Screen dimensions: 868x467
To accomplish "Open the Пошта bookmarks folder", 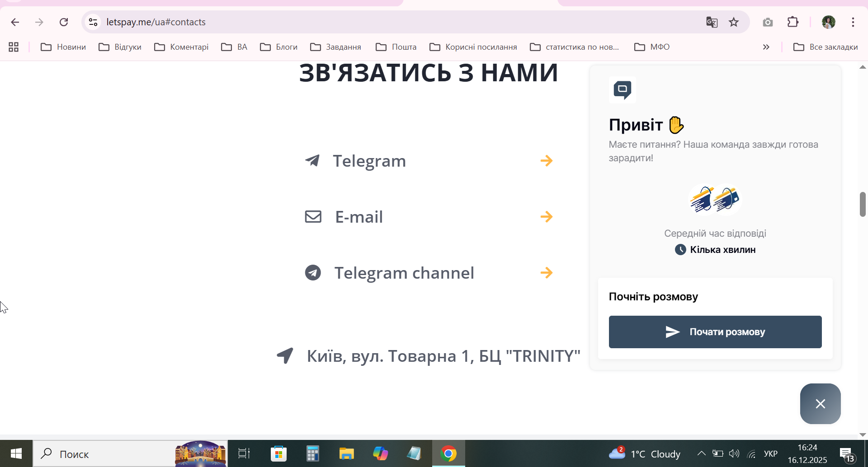I will point(396,47).
